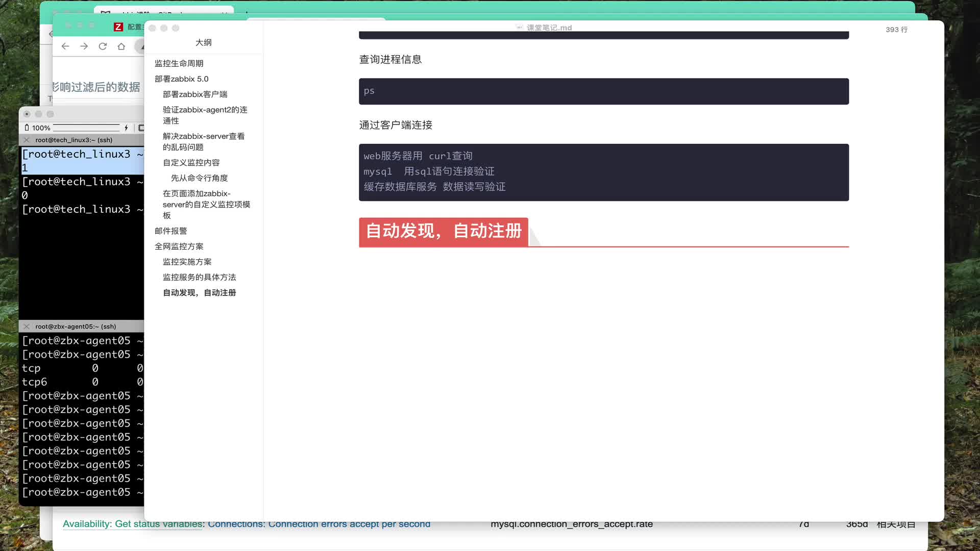Go to 验证zabbix-agent2的连通性 heading
The height and width of the screenshot is (551, 980).
[x=205, y=115]
